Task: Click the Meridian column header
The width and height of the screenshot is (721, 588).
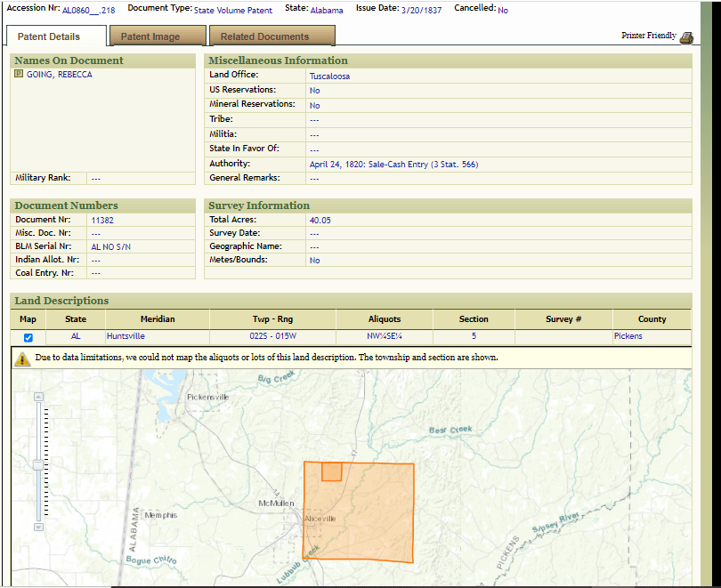Action: pos(158,318)
